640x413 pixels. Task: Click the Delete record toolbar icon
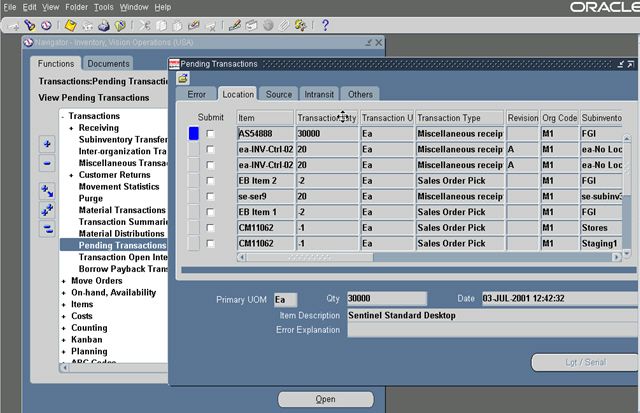(211, 26)
